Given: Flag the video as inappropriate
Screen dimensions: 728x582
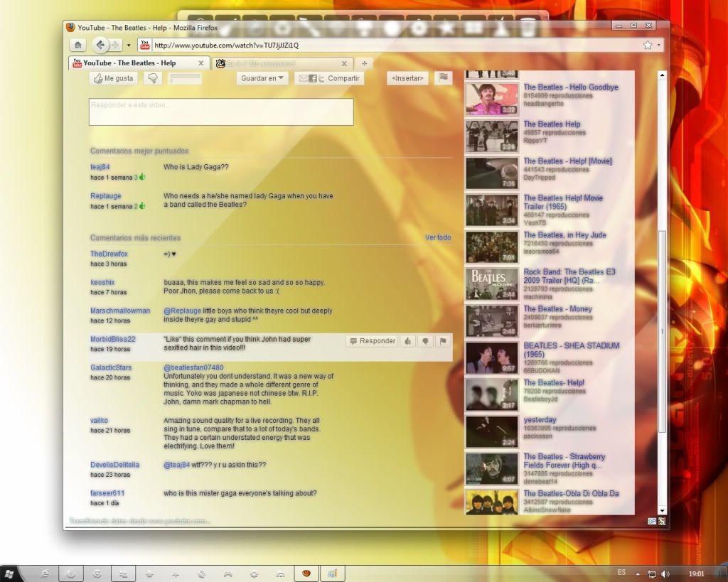Looking at the screenshot, I should [x=444, y=78].
